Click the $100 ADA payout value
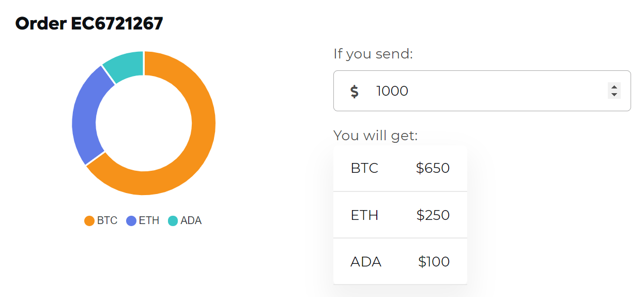The width and height of the screenshot is (644, 297). pyautogui.click(x=434, y=262)
